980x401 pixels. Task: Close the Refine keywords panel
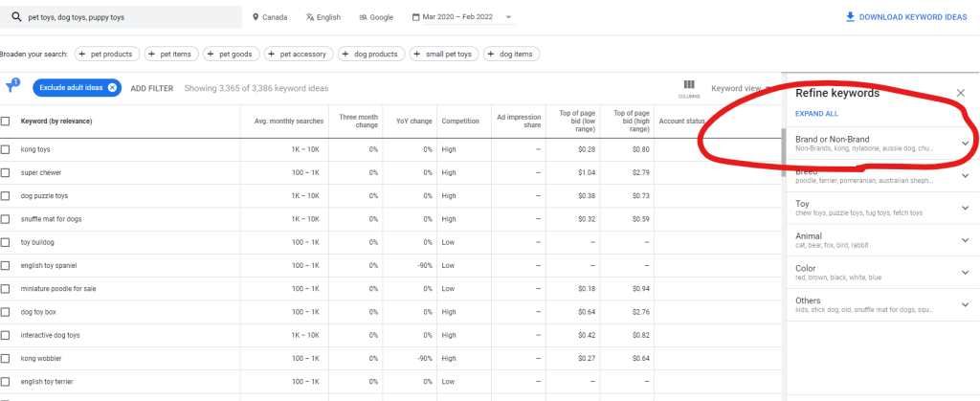point(961,93)
